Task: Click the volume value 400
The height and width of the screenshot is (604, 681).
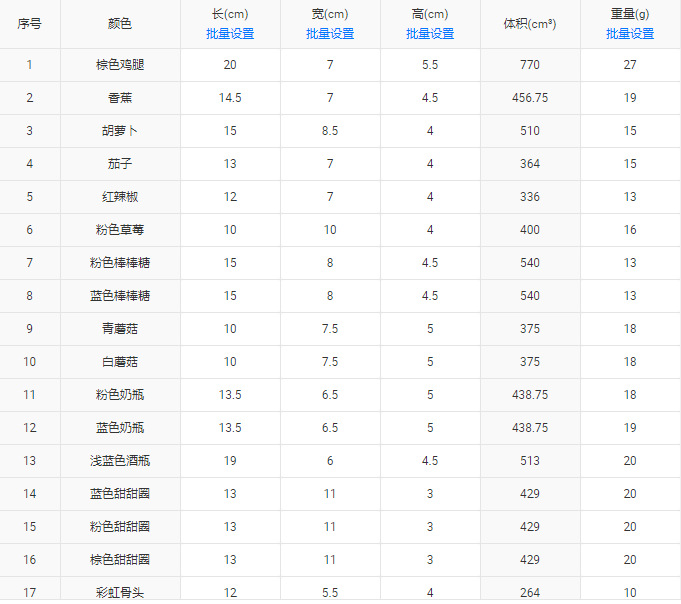Action: (x=530, y=230)
